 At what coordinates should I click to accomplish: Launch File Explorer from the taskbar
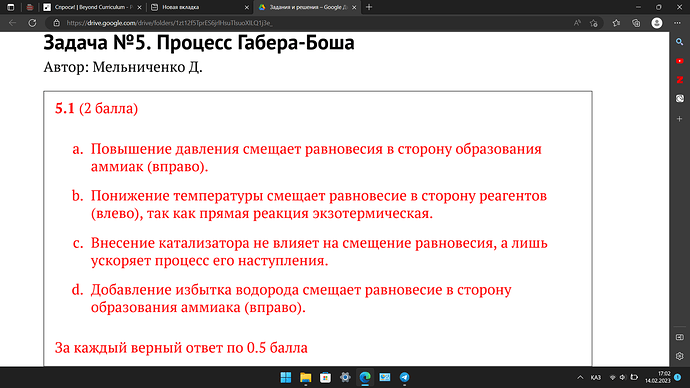tap(305, 377)
